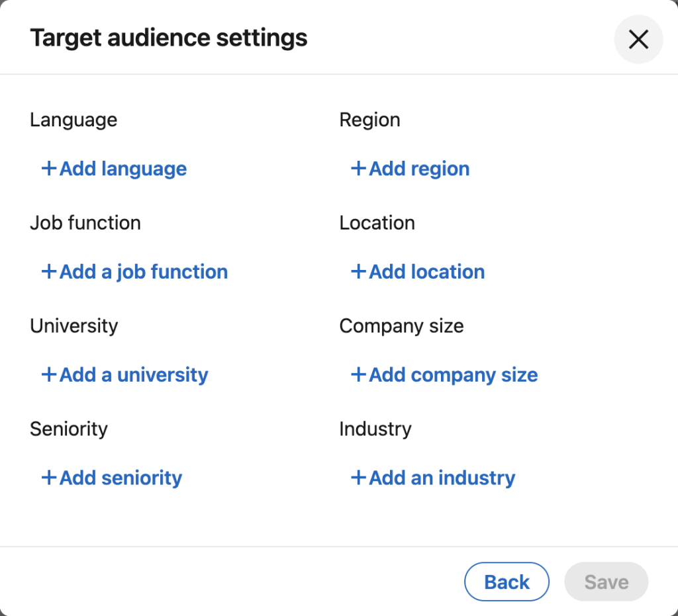Screen dimensions: 678x616
Task: Click the plus icon beside Add company size
Action: [358, 375]
